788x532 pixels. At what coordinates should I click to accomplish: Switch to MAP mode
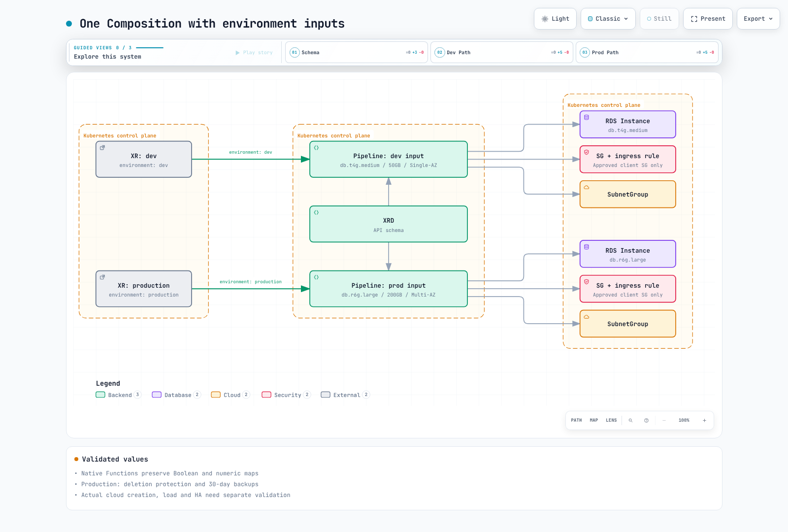(594, 420)
